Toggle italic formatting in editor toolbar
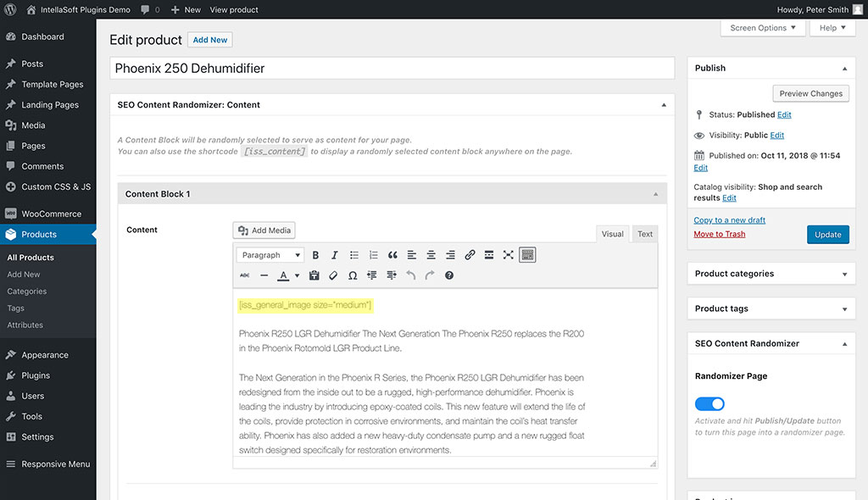Screen dimensions: 868x500 coord(334,255)
